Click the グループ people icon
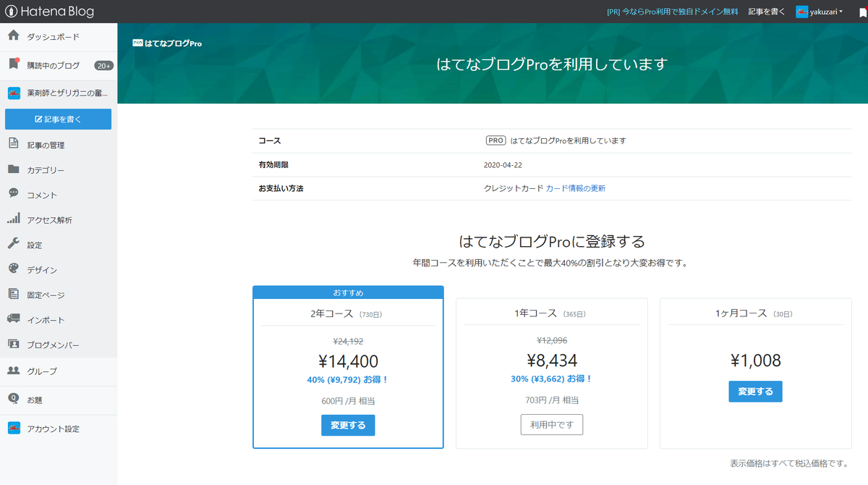The image size is (868, 485). pyautogui.click(x=13, y=370)
